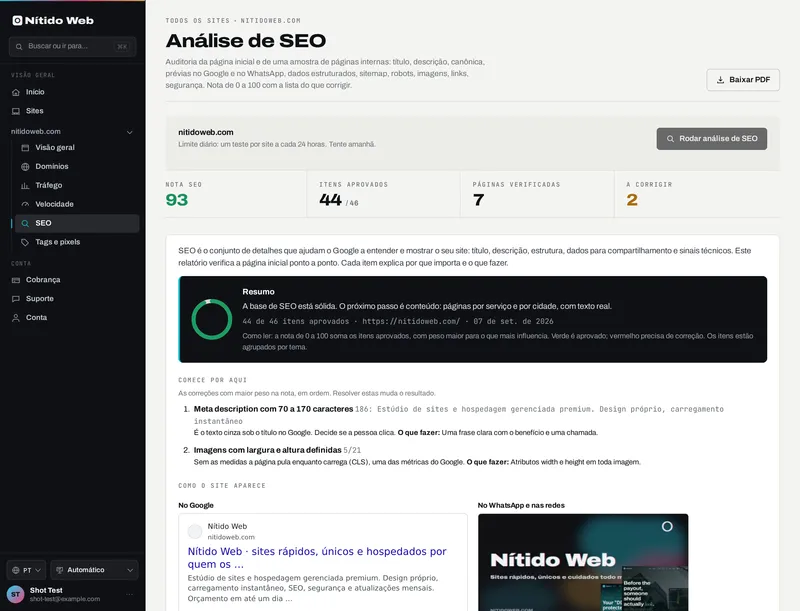Open the user menu three-dots icon
The width and height of the screenshot is (800, 611).
coord(130,594)
